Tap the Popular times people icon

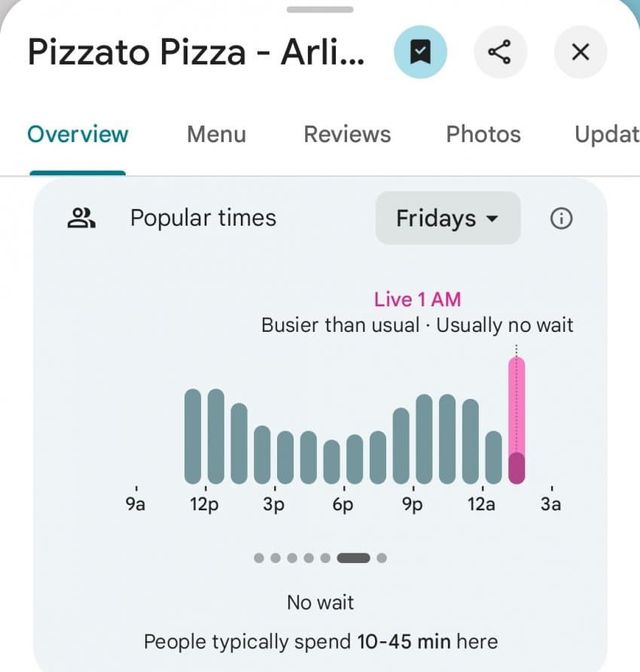pos(81,218)
